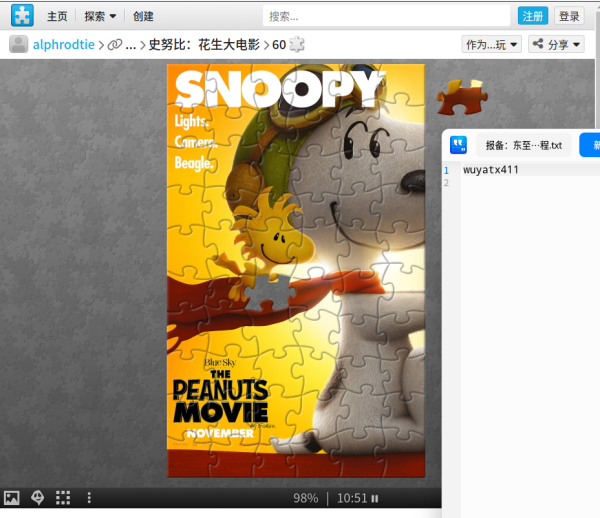Select the 报备：东至···程.txt tab
The height and width of the screenshot is (518, 600).
click(x=523, y=145)
